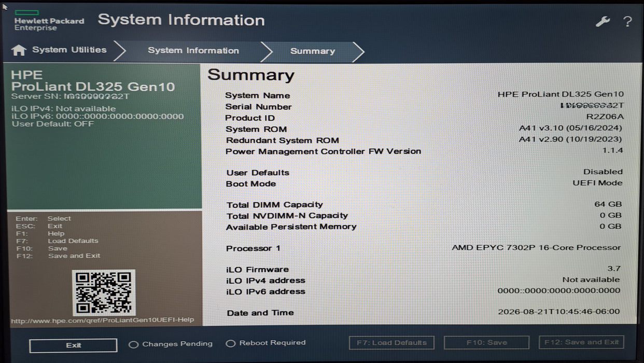The height and width of the screenshot is (363, 644).
Task: Click ProLiant DL325 Gen10 title in sidebar
Action: 93,87
